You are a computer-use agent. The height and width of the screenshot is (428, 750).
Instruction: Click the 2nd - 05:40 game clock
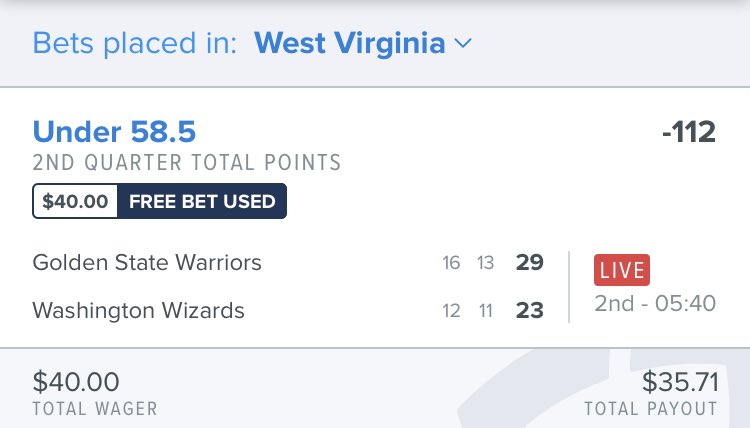click(x=655, y=303)
